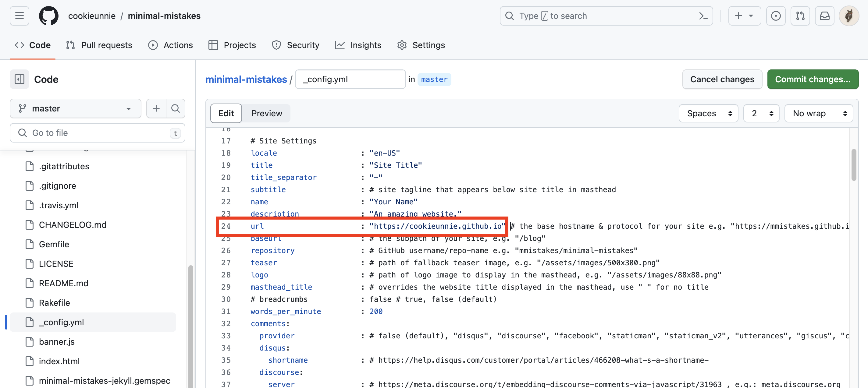Click the masthead_title key on line 29
Image resolution: width=868 pixels, height=388 pixels.
click(281, 287)
